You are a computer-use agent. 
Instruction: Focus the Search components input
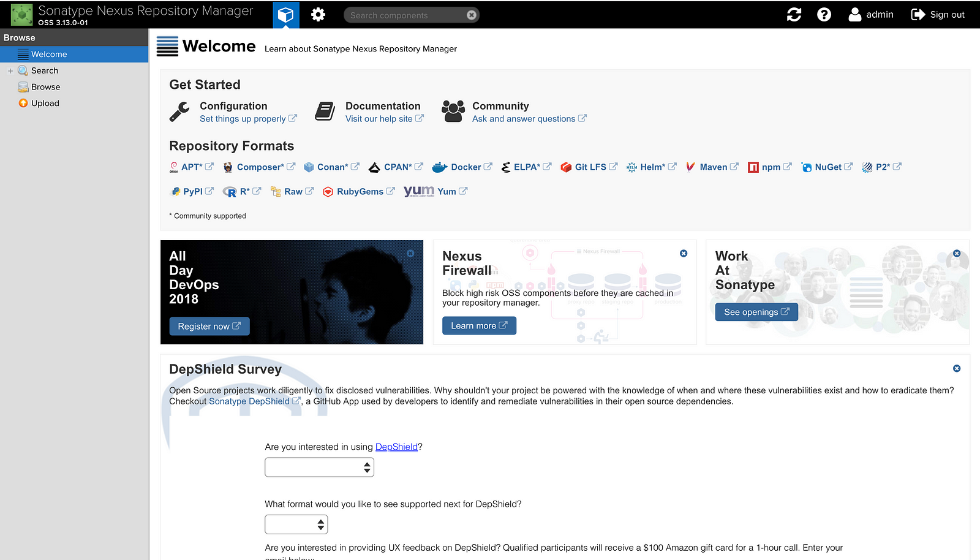click(405, 15)
